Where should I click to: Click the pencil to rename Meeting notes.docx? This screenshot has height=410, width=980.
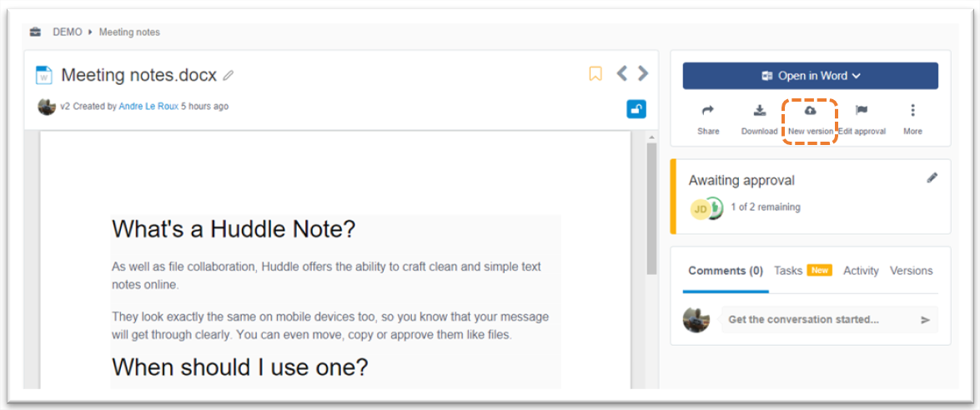[x=229, y=76]
